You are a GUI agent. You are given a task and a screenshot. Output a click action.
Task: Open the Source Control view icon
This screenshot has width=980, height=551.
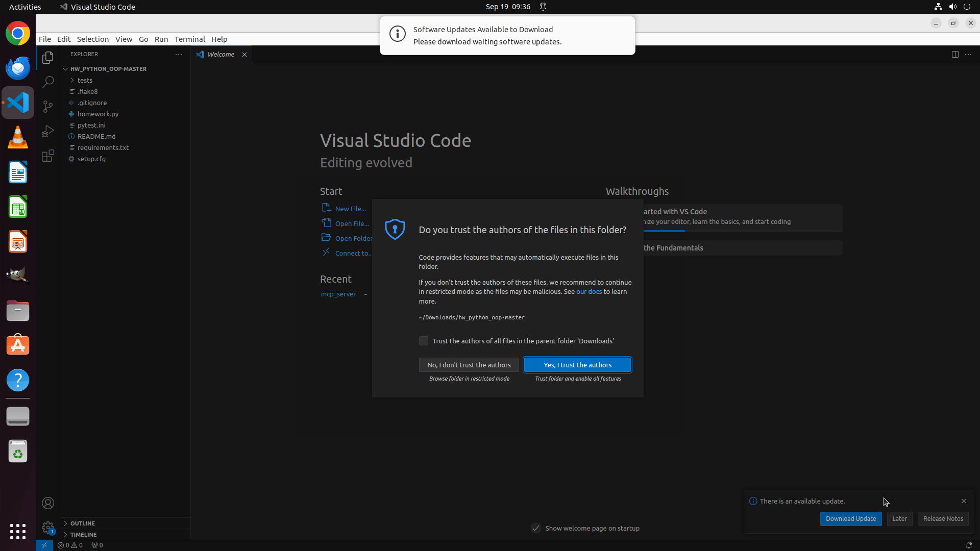tap(48, 106)
